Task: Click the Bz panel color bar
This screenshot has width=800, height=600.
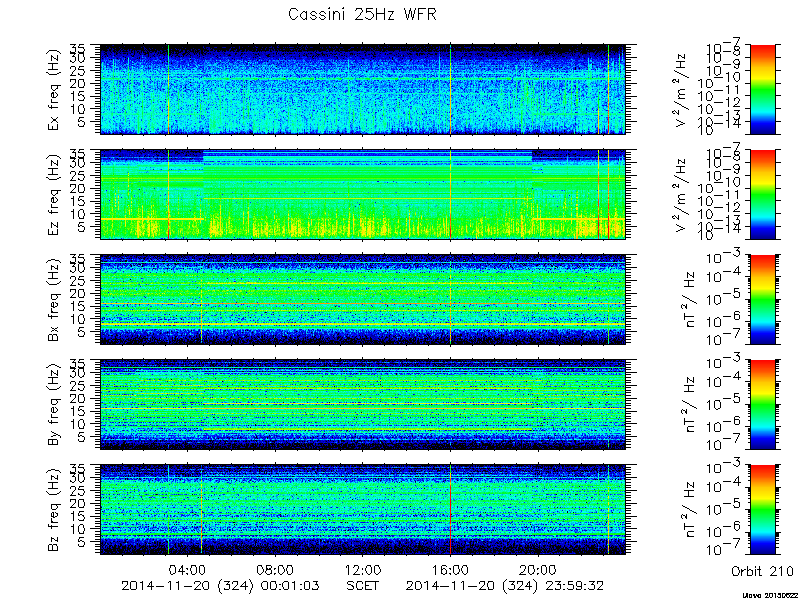Action: 762,510
